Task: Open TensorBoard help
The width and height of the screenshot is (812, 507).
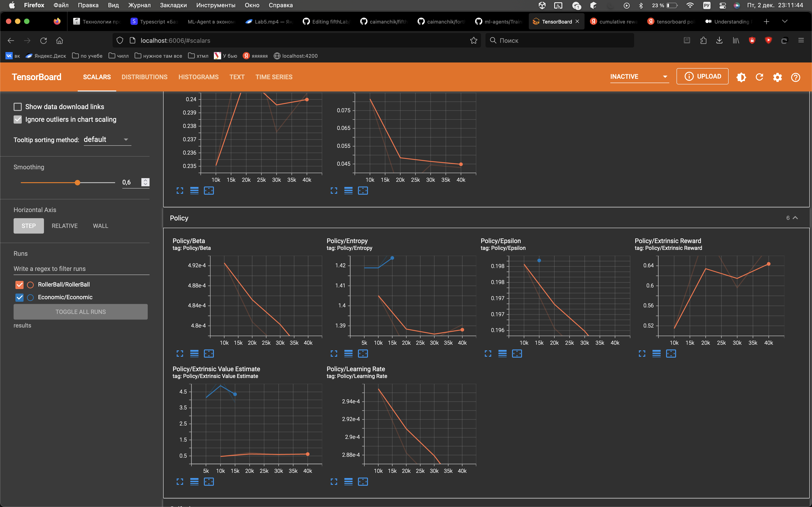Action: point(795,77)
